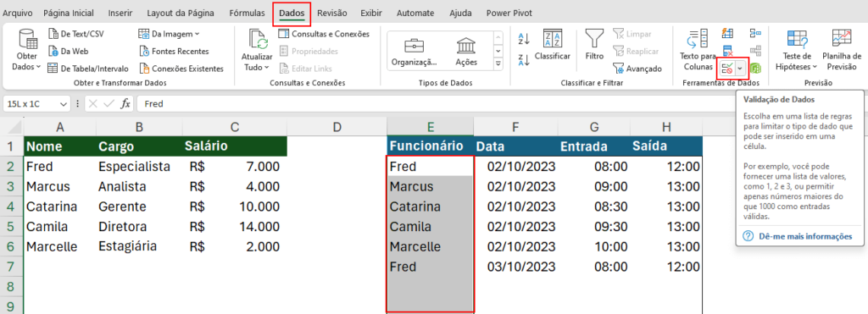This screenshot has height=314, width=868.
Task: Open Avançado filter options
Action: point(637,69)
